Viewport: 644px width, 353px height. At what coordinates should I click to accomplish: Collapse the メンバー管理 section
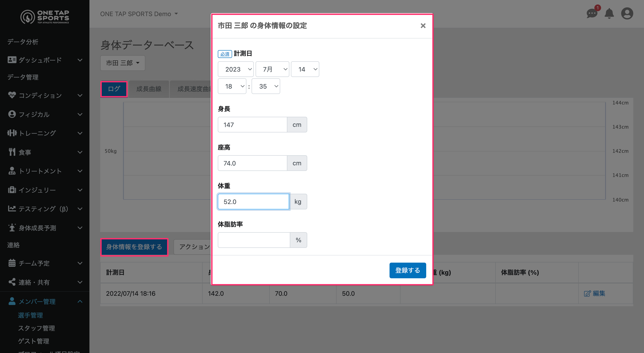point(80,302)
